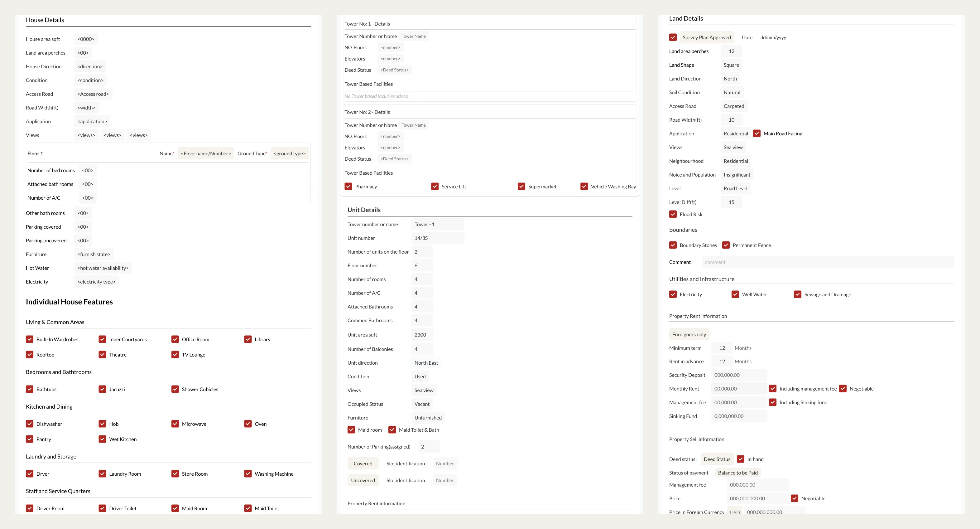Click the Floor name/Number field
The width and height of the screenshot is (980, 529).
pos(206,153)
